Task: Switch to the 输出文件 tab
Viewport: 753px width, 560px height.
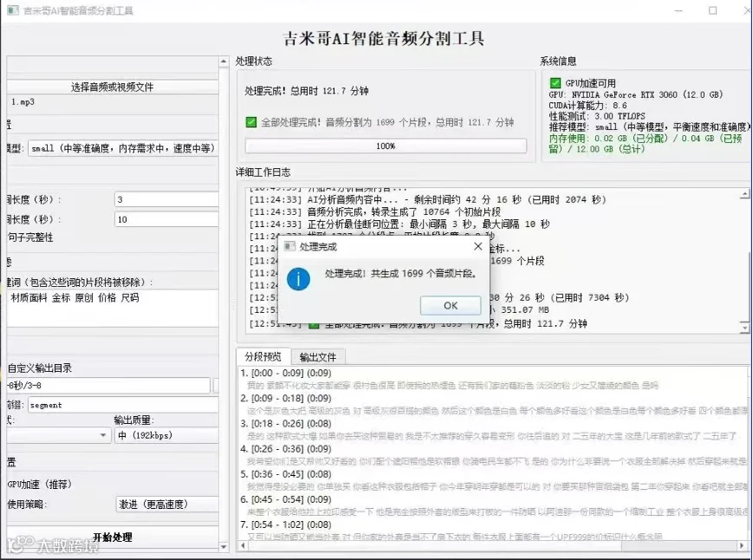Action: coord(318,357)
